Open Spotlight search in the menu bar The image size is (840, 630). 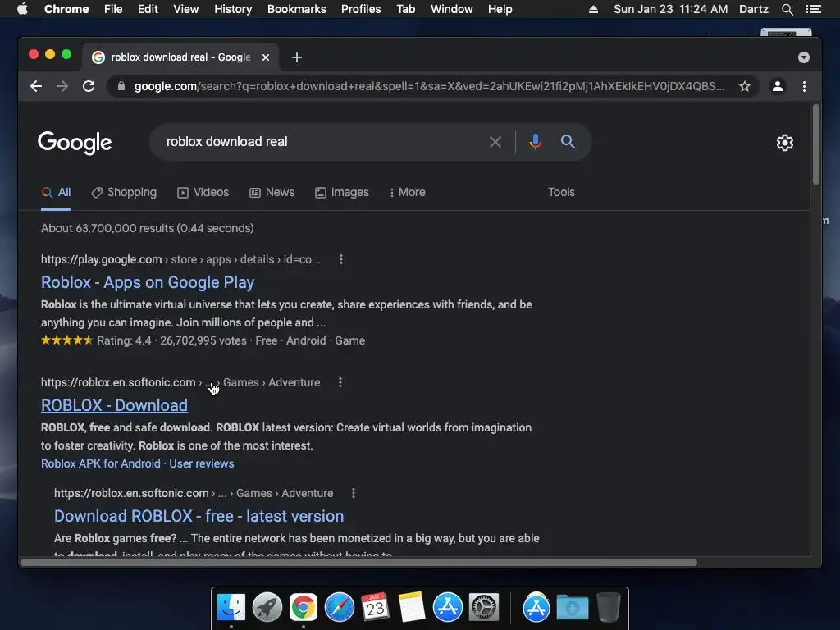click(x=787, y=9)
